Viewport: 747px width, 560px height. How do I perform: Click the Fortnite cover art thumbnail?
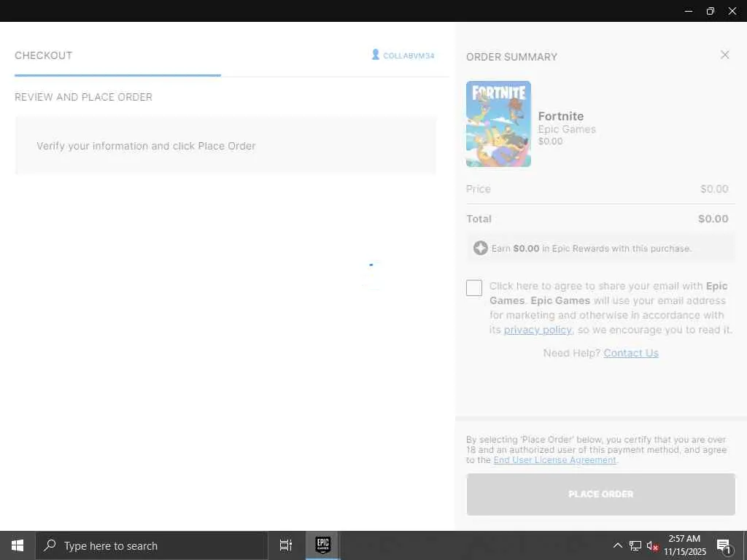(x=498, y=124)
